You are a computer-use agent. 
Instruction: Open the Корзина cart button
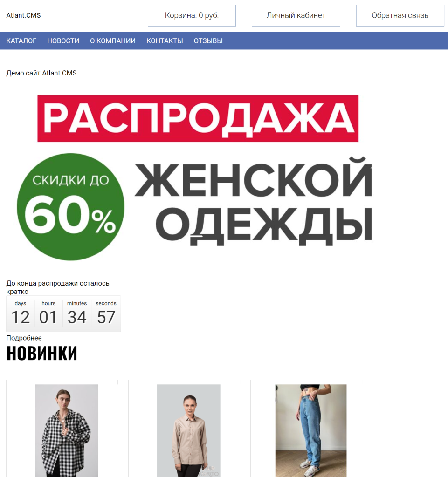[x=192, y=15]
